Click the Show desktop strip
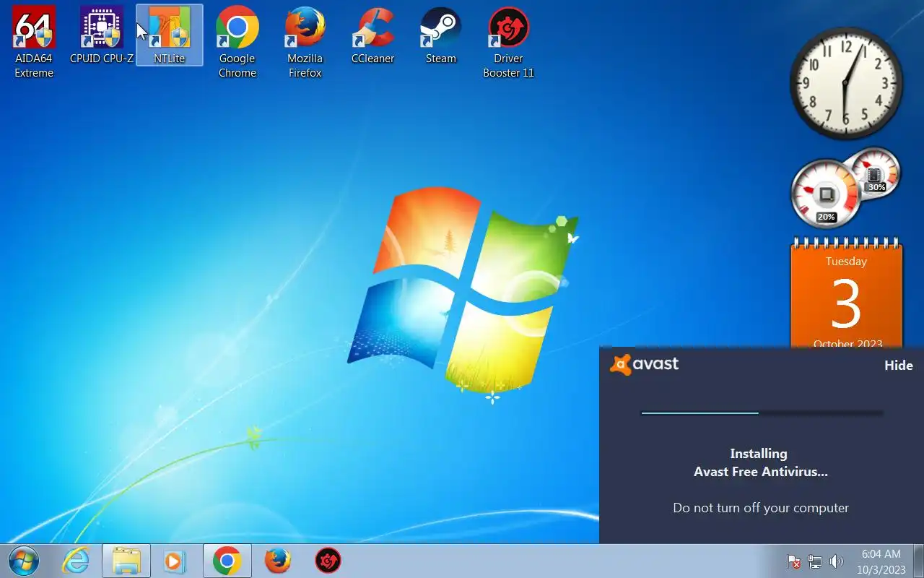924x578 pixels. pos(918,561)
